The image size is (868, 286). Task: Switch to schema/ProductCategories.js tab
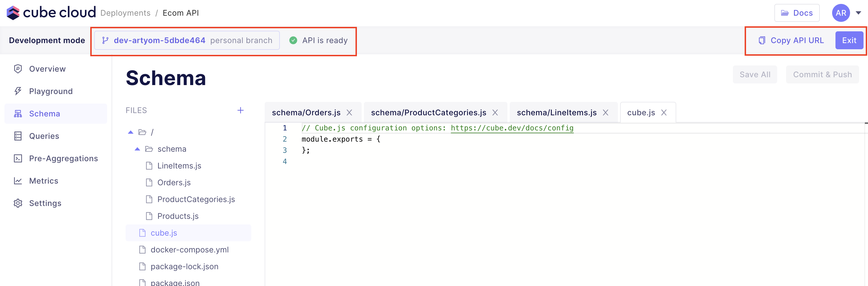click(428, 113)
